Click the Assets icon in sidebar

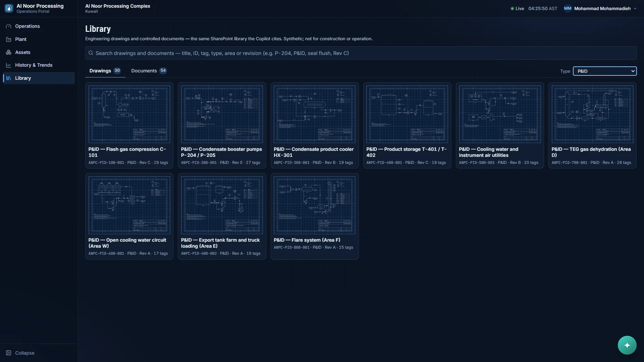click(x=9, y=52)
